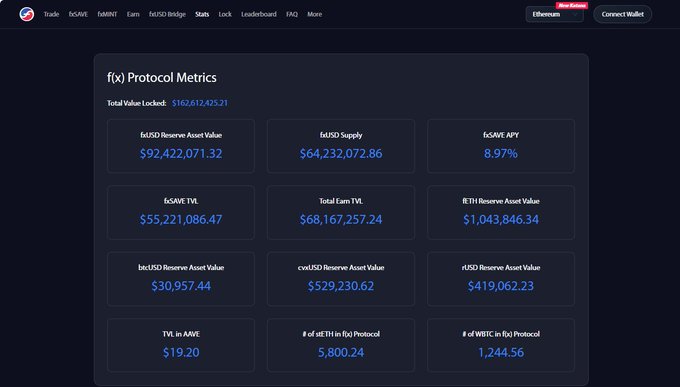Click the Total Earn TVL card label
680x387 pixels.
(341, 201)
